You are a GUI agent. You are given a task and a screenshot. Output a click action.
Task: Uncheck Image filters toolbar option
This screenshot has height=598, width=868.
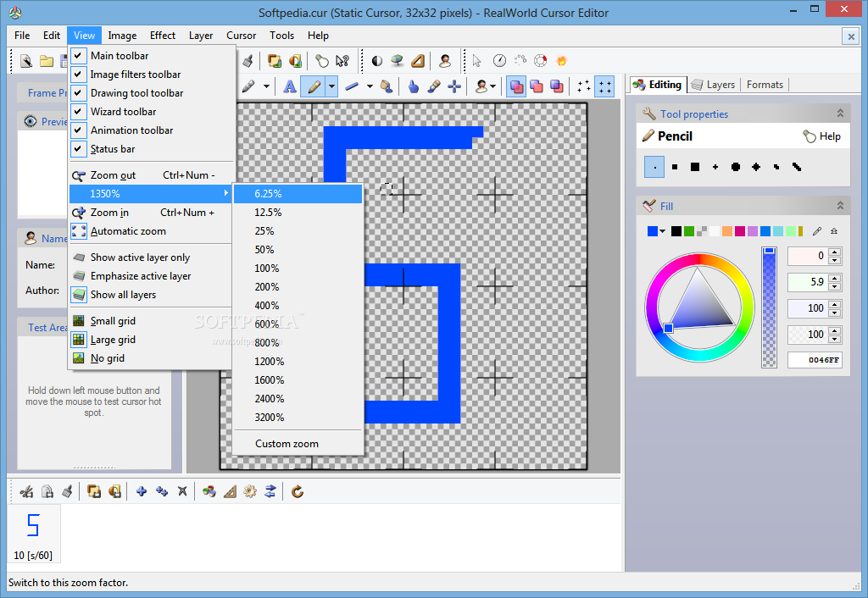tap(151, 75)
